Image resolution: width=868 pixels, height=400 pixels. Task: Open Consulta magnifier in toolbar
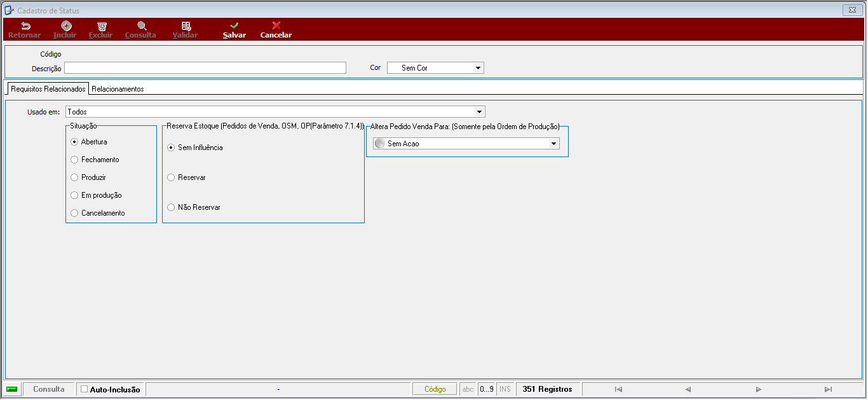click(141, 26)
